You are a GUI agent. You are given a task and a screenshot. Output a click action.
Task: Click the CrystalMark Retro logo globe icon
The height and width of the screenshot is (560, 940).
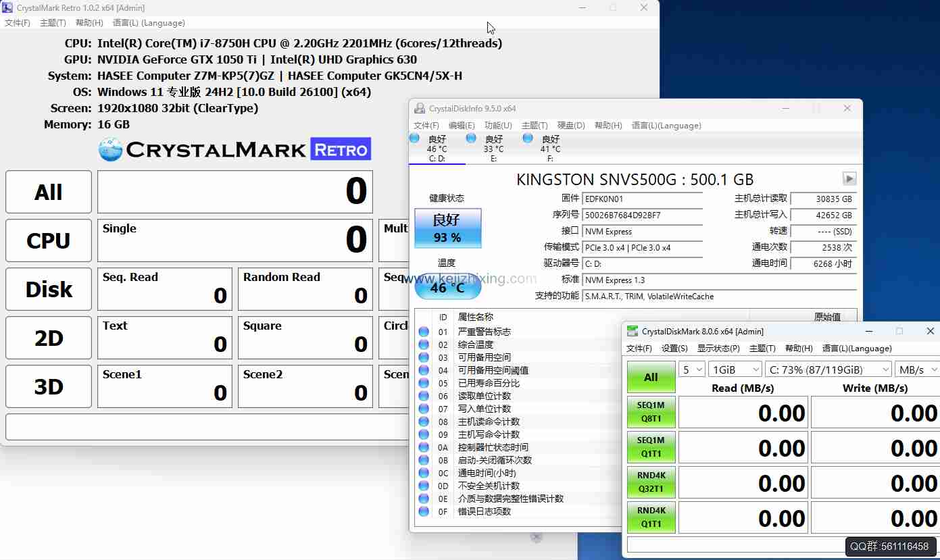pyautogui.click(x=110, y=149)
